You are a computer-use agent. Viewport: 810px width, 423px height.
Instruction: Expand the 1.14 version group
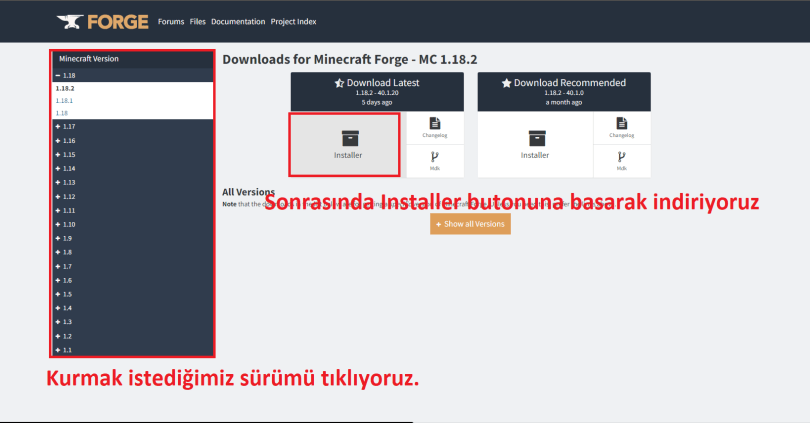click(133, 168)
